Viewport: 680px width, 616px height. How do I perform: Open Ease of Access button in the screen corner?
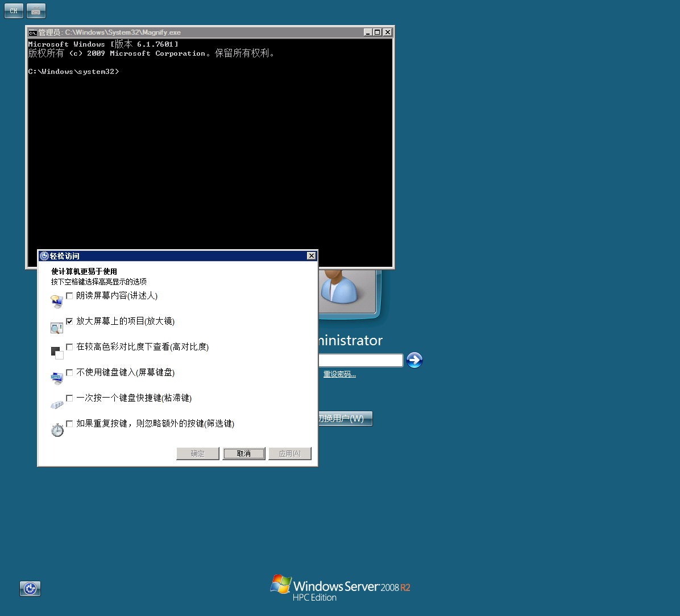pos(30,589)
